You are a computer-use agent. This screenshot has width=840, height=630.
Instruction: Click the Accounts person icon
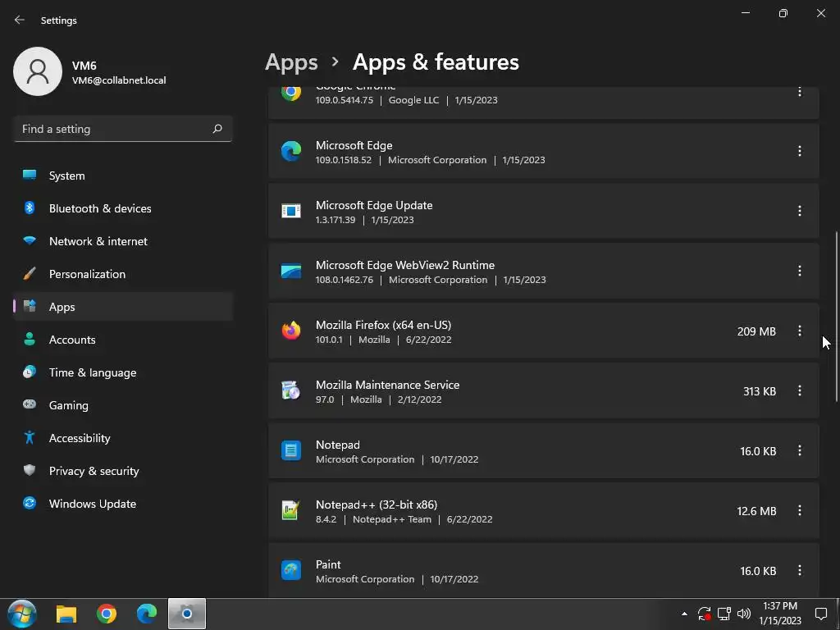coord(30,339)
